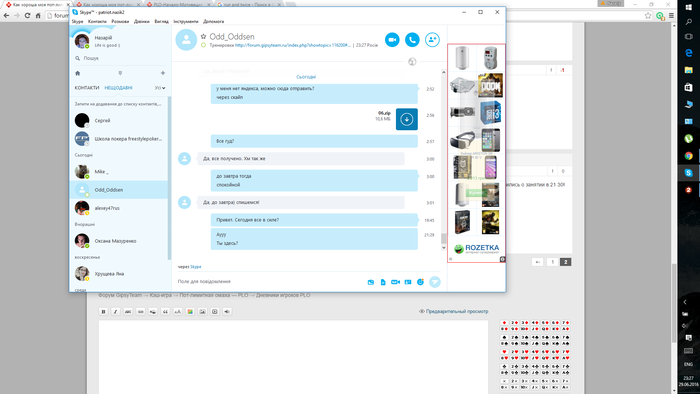The height and width of the screenshot is (394, 700).
Task: Open Skype menu in menu bar
Action: [x=77, y=21]
